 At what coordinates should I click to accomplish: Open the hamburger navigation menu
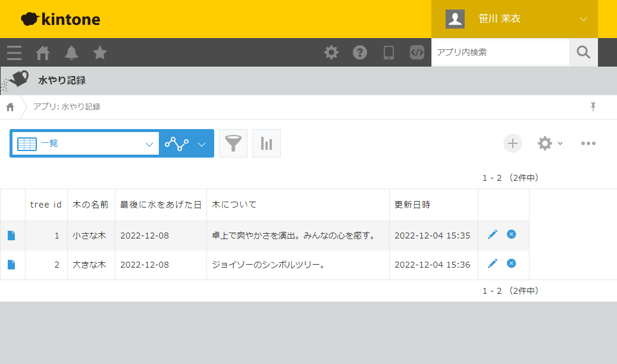pos(14,53)
